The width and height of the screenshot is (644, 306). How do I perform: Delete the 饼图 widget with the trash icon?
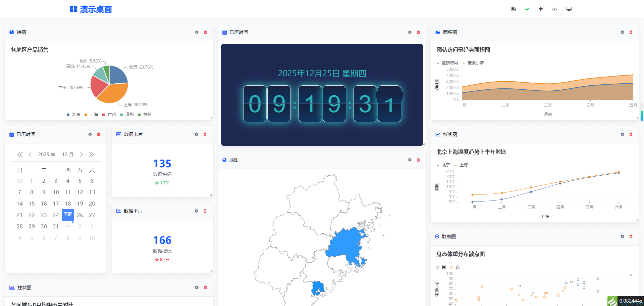[x=205, y=32]
